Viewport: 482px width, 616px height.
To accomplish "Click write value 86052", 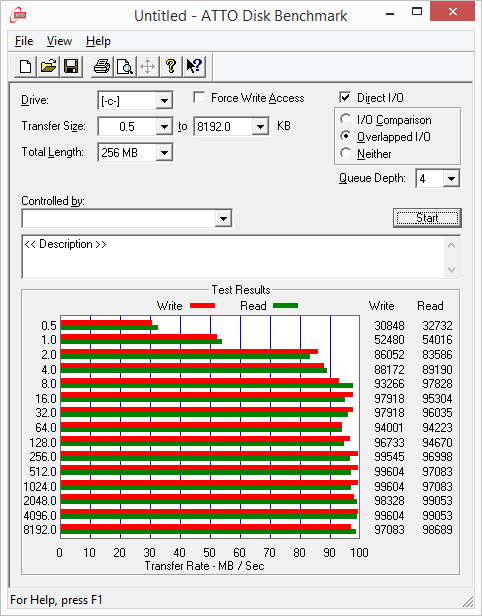I will pos(389,354).
